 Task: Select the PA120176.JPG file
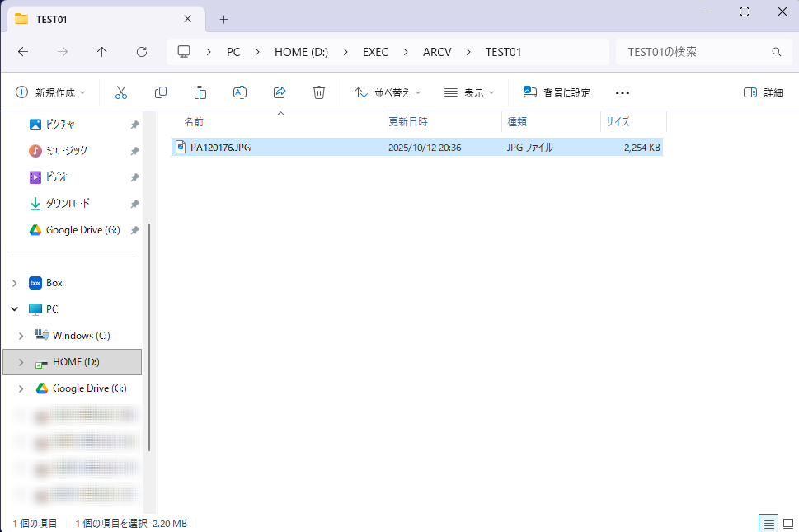(x=220, y=148)
